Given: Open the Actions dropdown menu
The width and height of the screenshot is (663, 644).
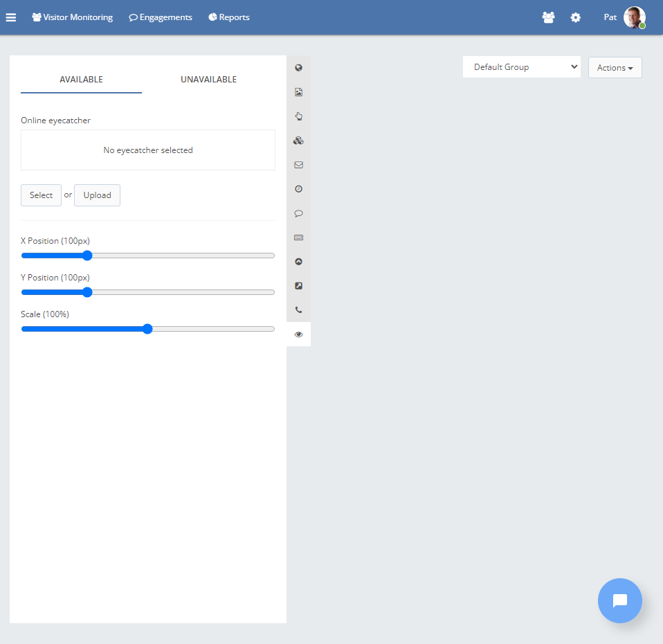Looking at the screenshot, I should [615, 68].
